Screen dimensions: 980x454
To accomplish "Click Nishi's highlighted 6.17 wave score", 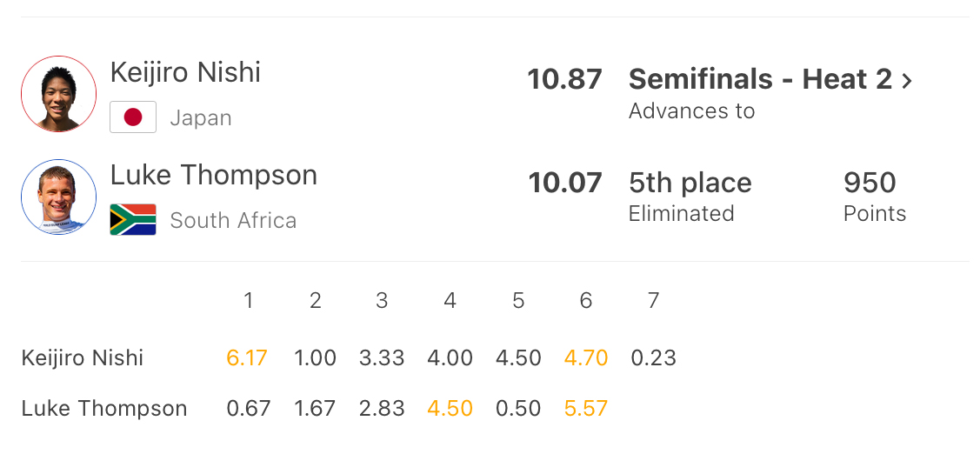I will [x=248, y=358].
